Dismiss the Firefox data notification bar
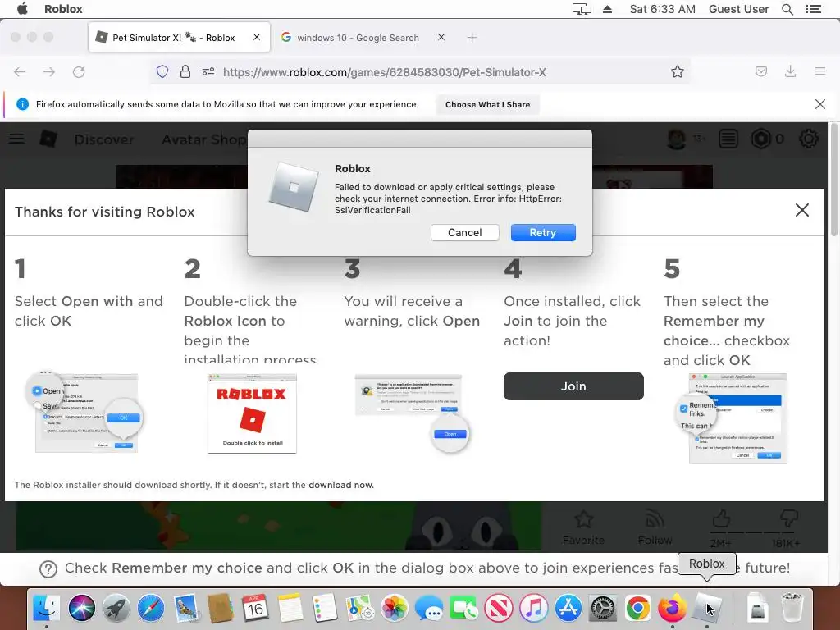Viewport: 840px width, 630px height. click(820, 104)
